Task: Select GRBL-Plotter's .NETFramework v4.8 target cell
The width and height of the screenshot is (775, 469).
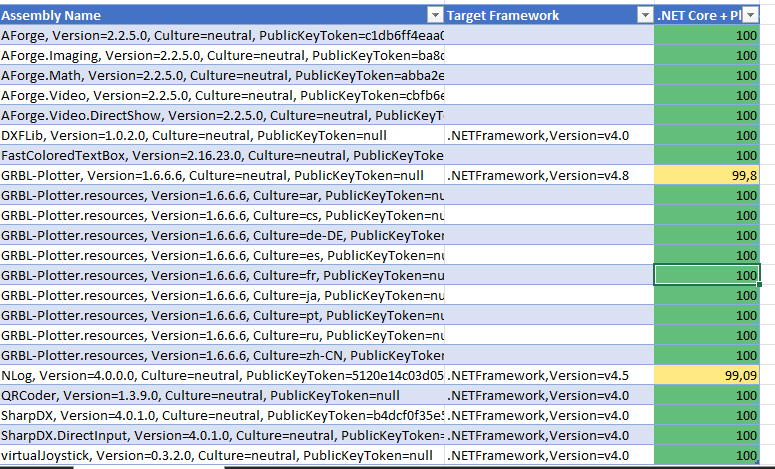Action: coord(549,175)
